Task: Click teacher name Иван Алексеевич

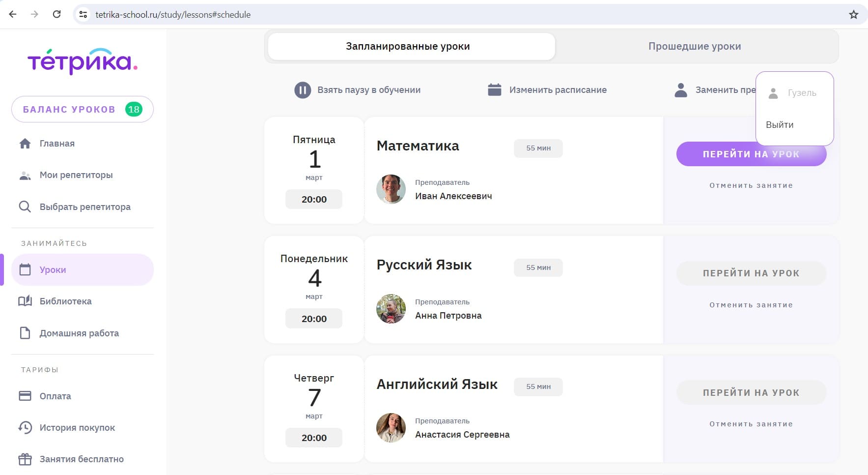Action: point(453,196)
